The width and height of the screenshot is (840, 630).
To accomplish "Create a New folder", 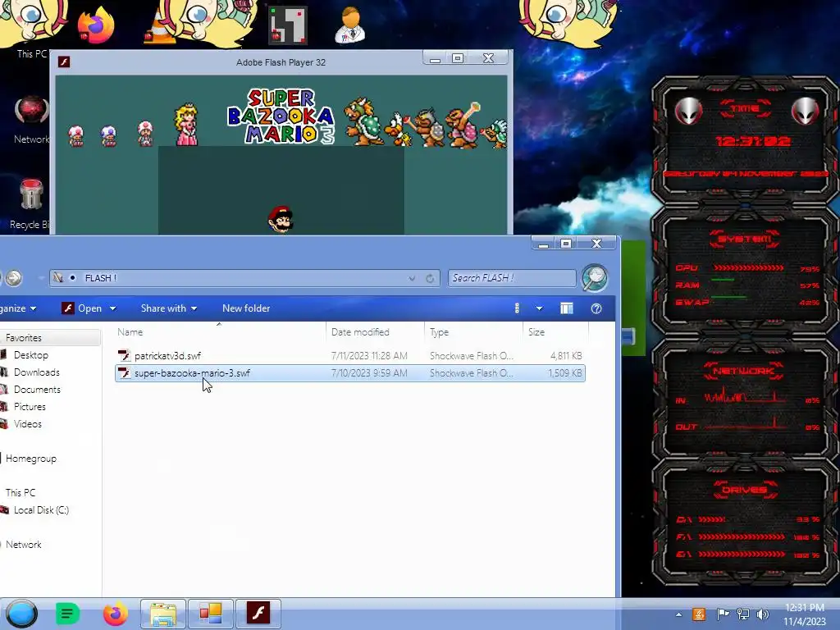I will tap(246, 308).
